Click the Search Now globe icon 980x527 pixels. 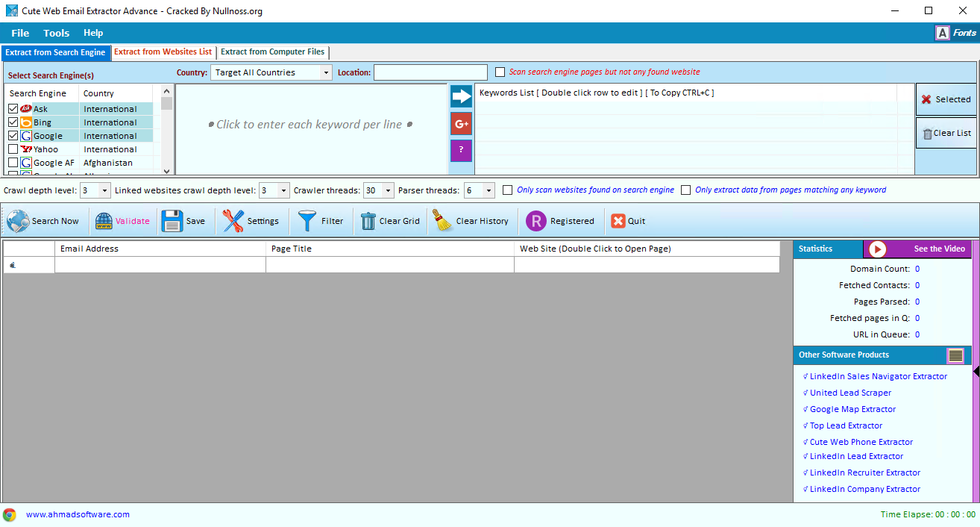pyautogui.click(x=18, y=221)
